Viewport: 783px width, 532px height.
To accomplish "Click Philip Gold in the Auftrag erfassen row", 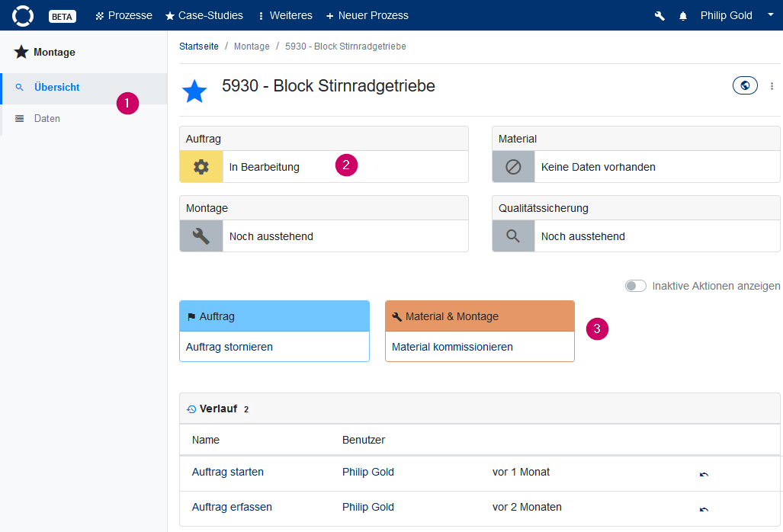I will pyautogui.click(x=368, y=507).
